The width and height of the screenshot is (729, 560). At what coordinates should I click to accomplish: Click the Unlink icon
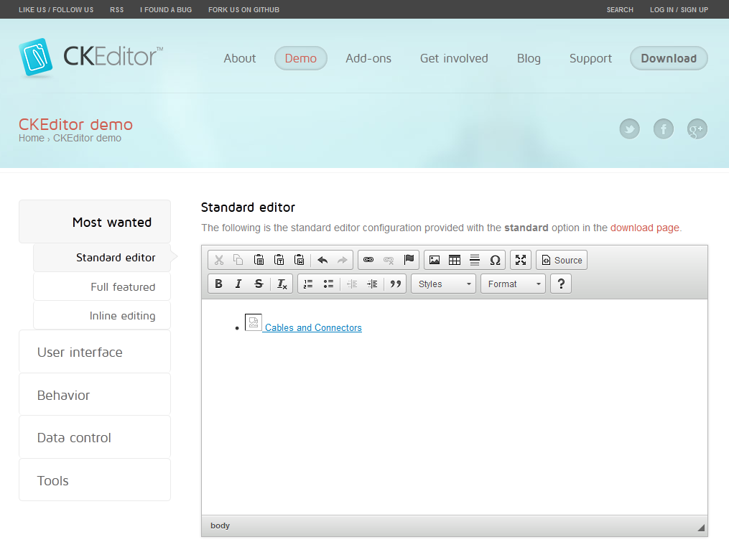click(389, 260)
